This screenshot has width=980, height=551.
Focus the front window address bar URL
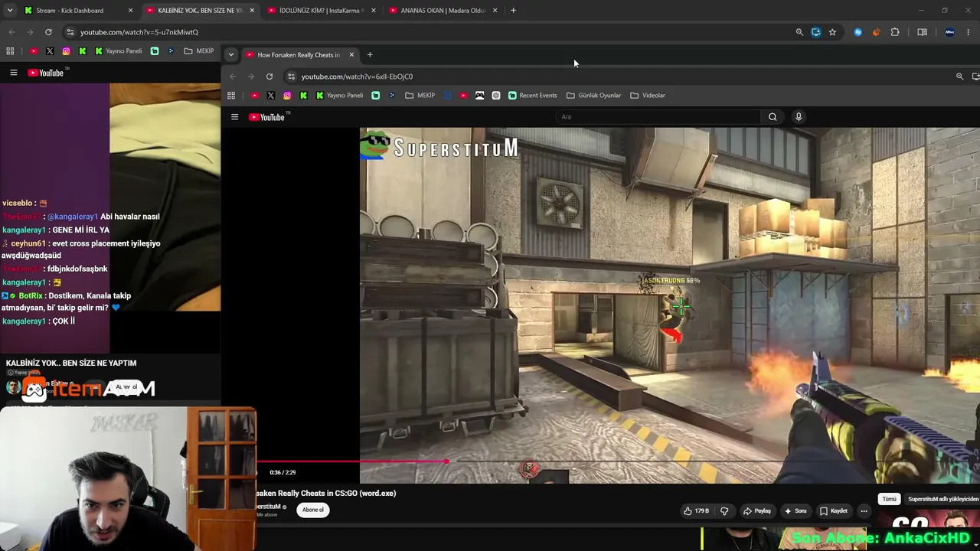coord(357,77)
